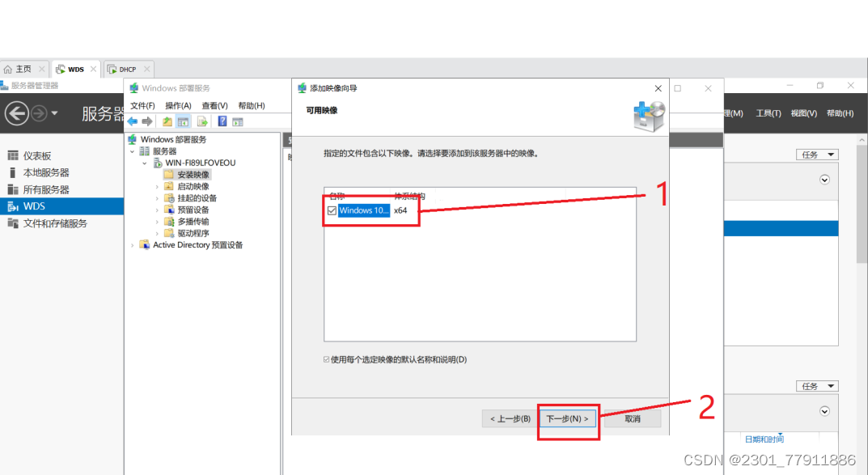
Task: Open the dropdown arrow beside navigation buttons
Action: coord(54,113)
